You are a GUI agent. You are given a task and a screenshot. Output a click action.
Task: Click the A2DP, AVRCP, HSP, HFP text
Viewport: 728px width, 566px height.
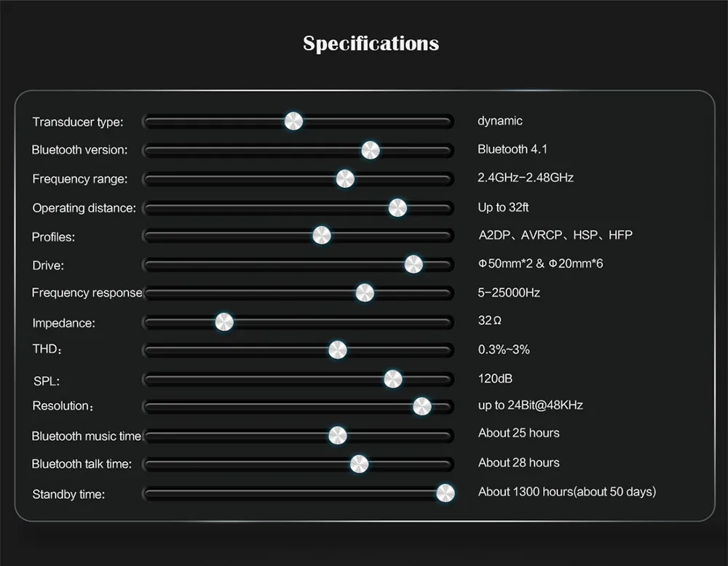pyautogui.click(x=555, y=235)
